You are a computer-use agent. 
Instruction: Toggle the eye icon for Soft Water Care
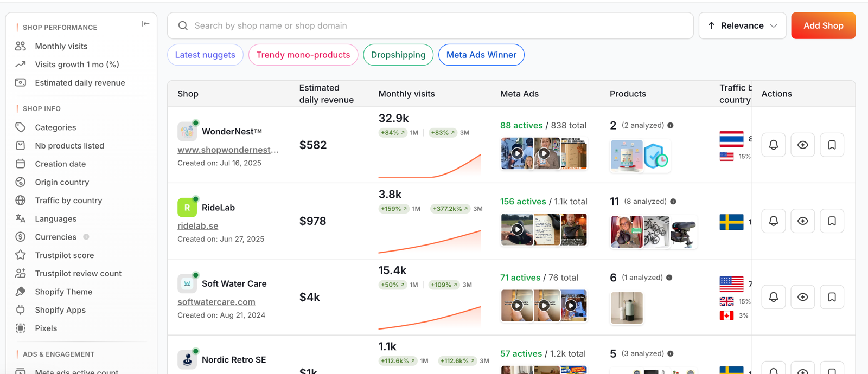coord(803,297)
